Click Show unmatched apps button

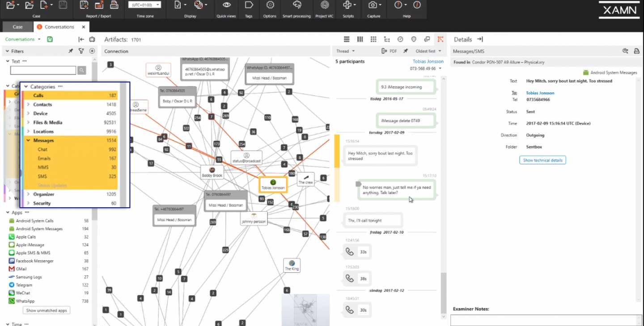47,310
